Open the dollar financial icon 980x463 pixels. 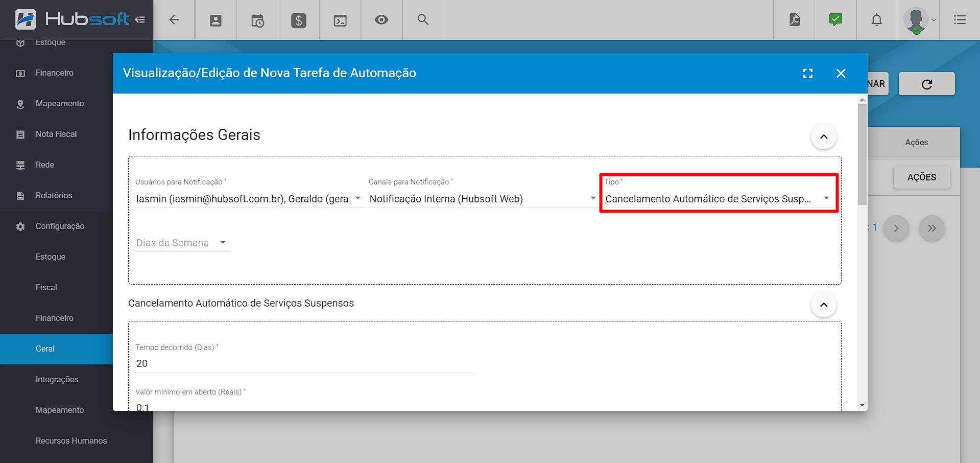point(299,20)
